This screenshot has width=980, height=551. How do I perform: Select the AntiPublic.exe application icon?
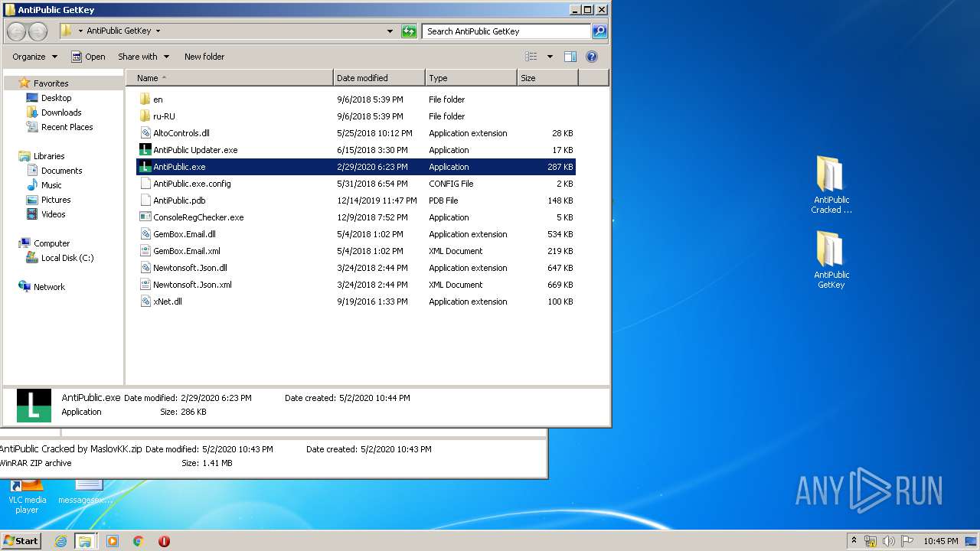(x=145, y=167)
